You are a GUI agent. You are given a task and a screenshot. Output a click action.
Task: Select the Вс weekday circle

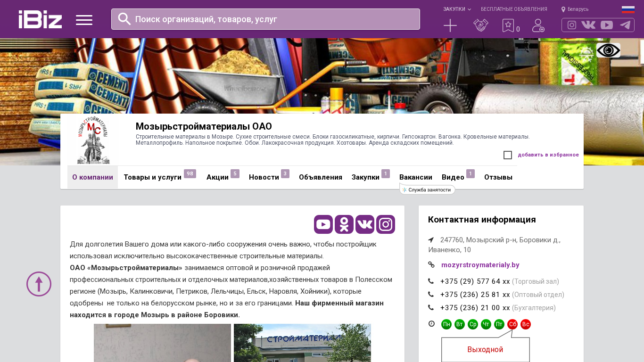pos(526,324)
